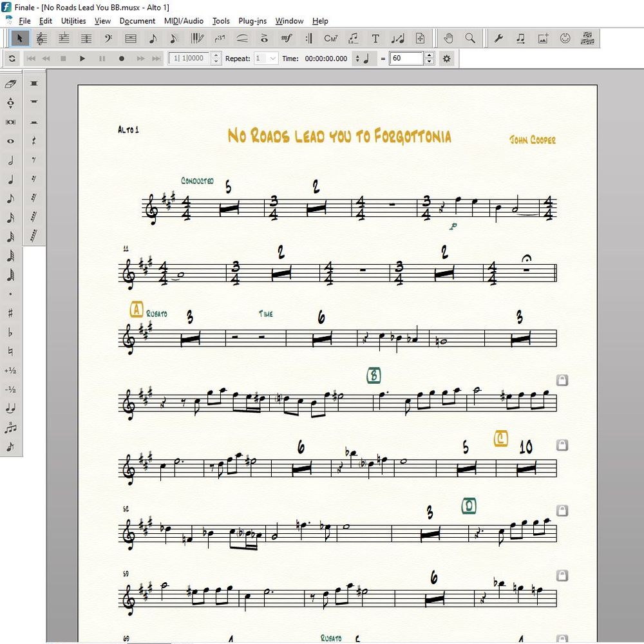Click the tempo value field showing 60
Image resolution: width=644 pixels, height=644 pixels.
point(406,59)
